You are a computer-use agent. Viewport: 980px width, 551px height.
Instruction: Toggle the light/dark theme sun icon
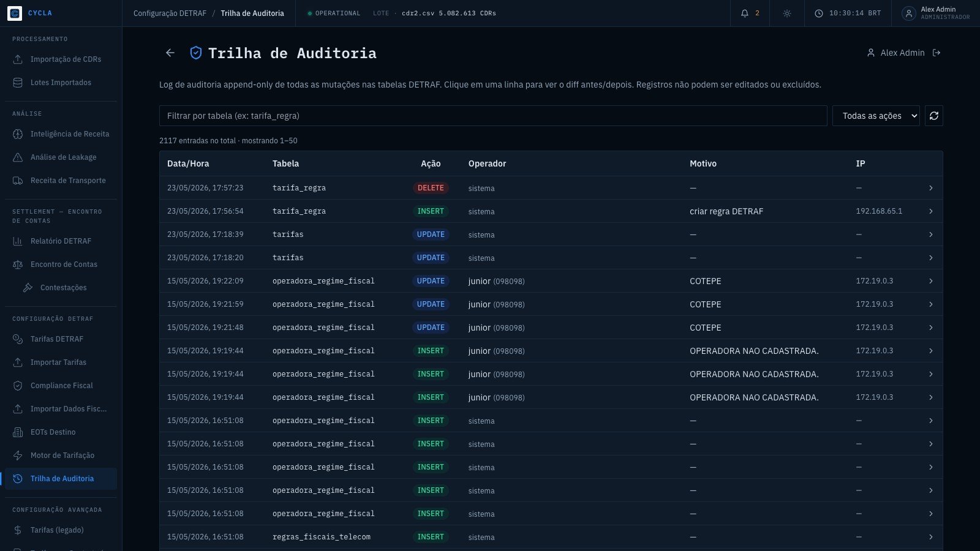pyautogui.click(x=787, y=13)
